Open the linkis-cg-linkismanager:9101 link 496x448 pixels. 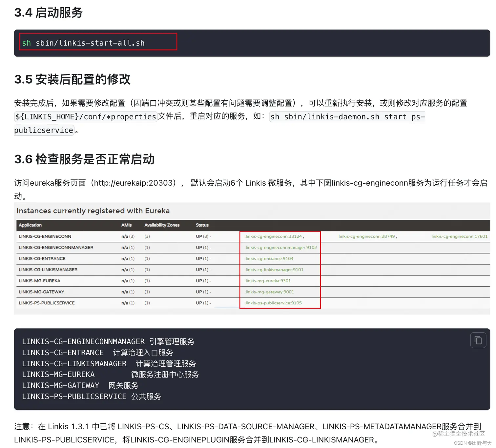pos(274,270)
